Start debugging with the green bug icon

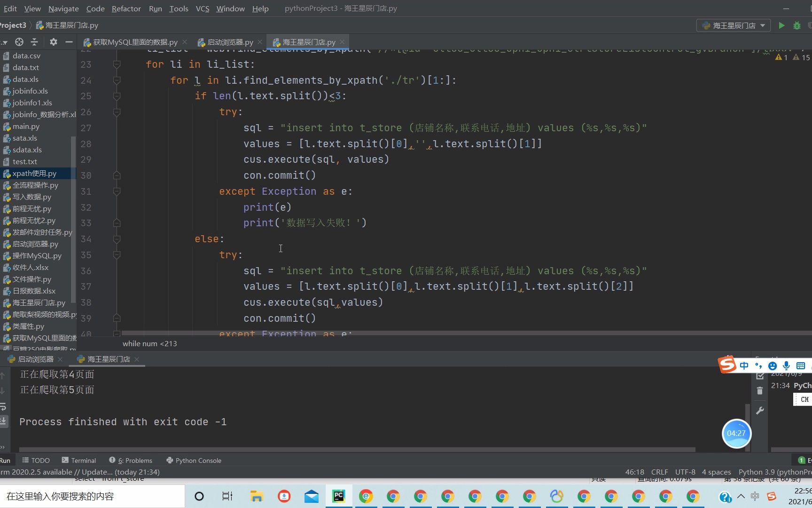[x=797, y=25]
